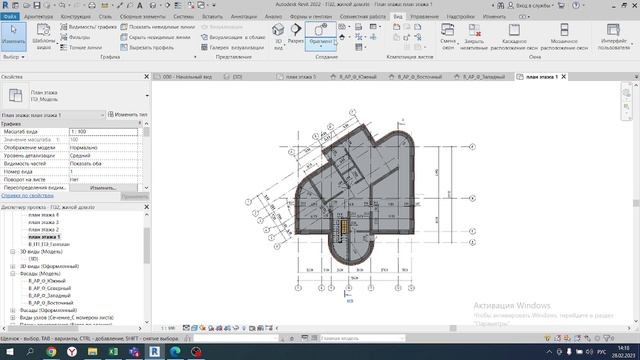
Task: Click Скрыть невидимые линии
Action: (155, 37)
